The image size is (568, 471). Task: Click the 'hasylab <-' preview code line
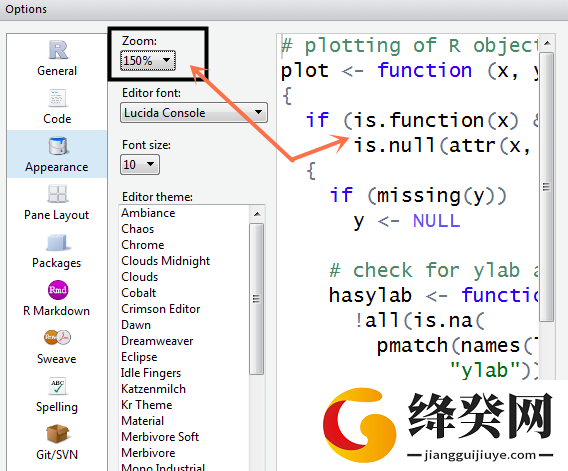point(434,295)
